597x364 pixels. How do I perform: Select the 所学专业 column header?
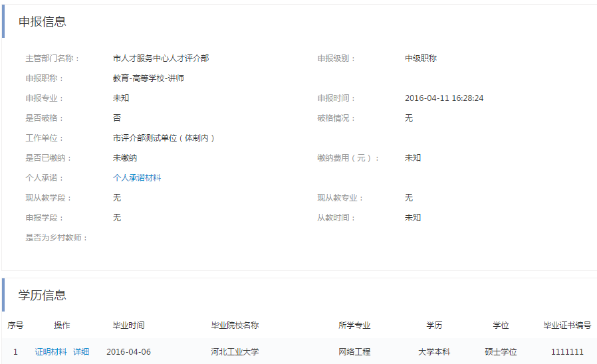(354, 325)
